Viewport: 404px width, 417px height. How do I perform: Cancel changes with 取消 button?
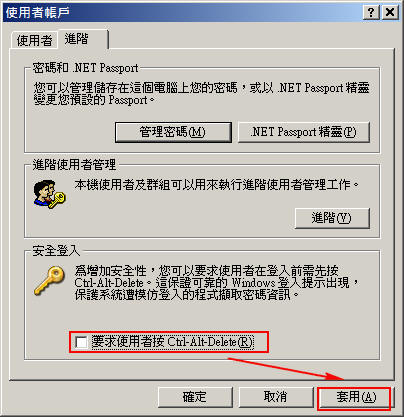tap(276, 397)
